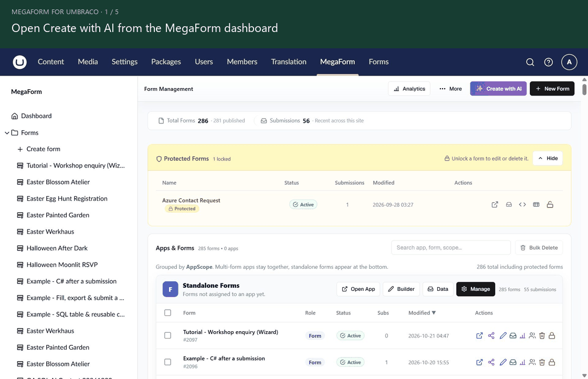Screen dimensions: 588x379
Task: Show embed code for Azure Contact Request
Action: (522, 204)
